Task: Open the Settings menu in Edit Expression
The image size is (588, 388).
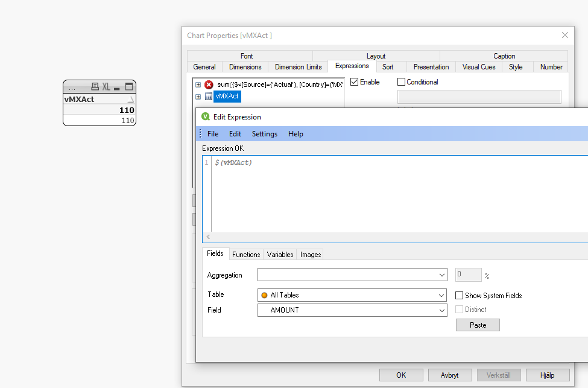Action: [264, 134]
